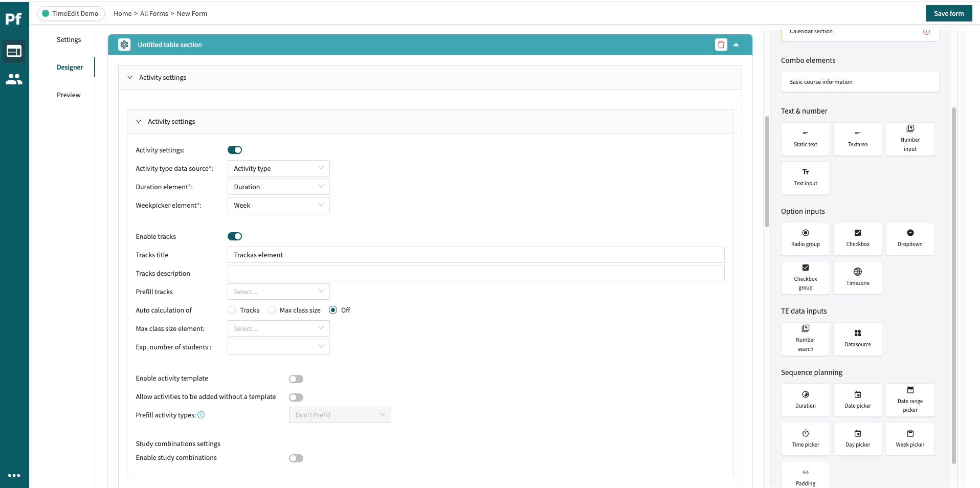The width and height of the screenshot is (980, 488).
Task: Click the Tracks title input field
Action: click(x=476, y=255)
